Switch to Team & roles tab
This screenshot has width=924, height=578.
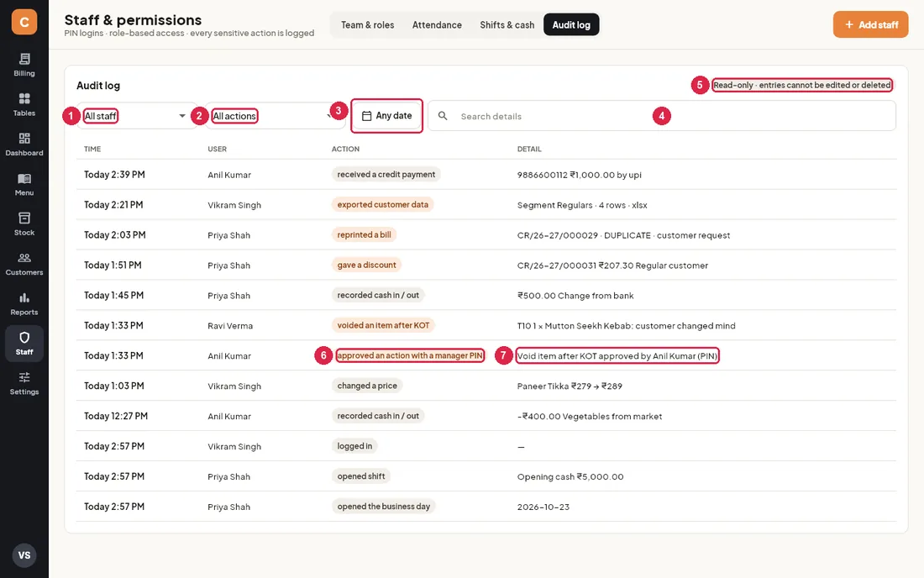pyautogui.click(x=368, y=24)
